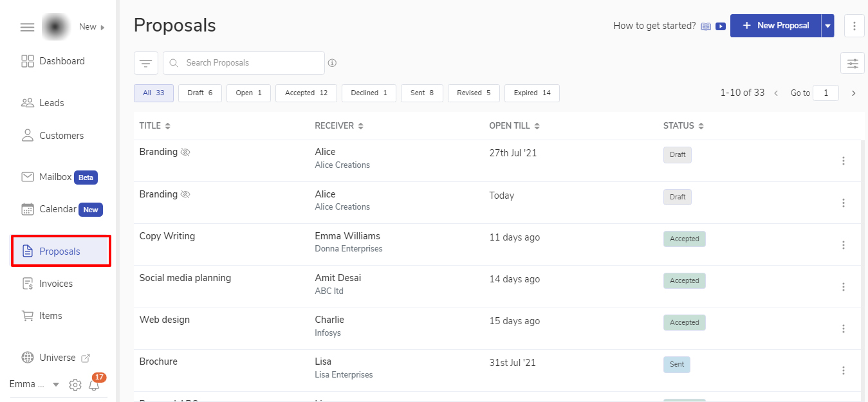
Task: Open column settings sliders icon
Action: pos(852,63)
